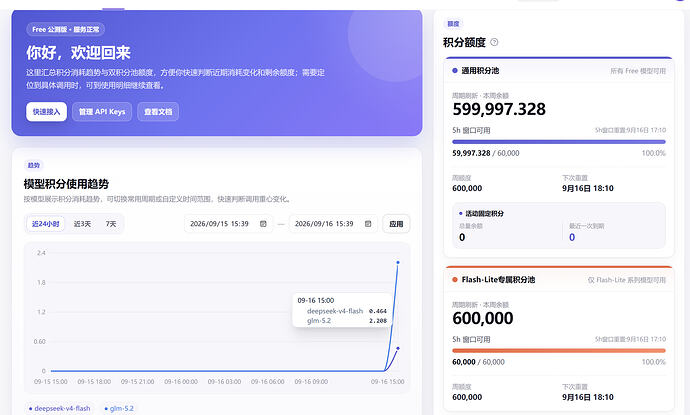The height and width of the screenshot is (415, 690).
Task: Select the 近24小时 time range tab
Action: click(x=46, y=224)
